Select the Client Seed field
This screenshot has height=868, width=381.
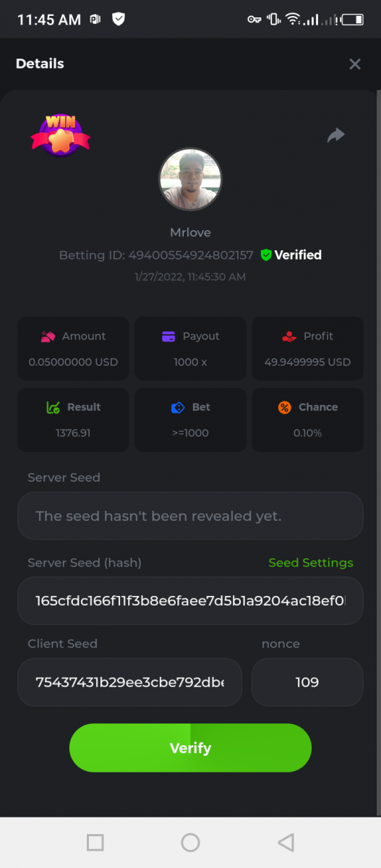(129, 682)
